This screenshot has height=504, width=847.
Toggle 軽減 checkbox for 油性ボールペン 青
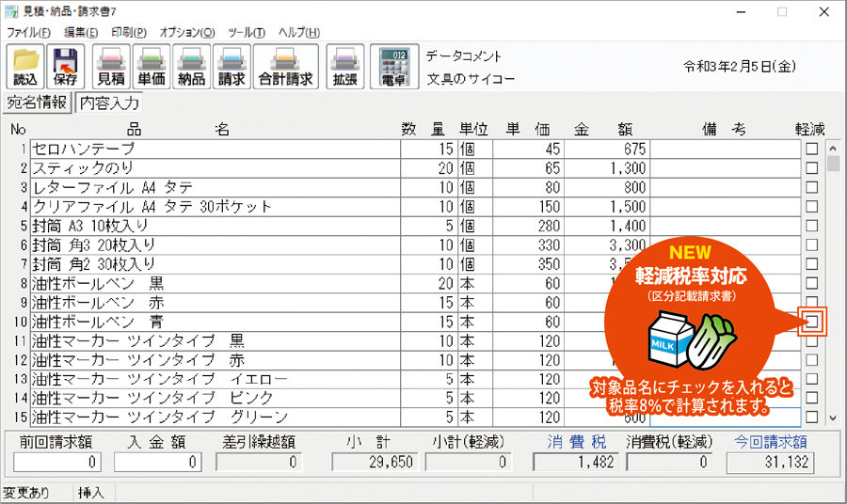pos(811,322)
